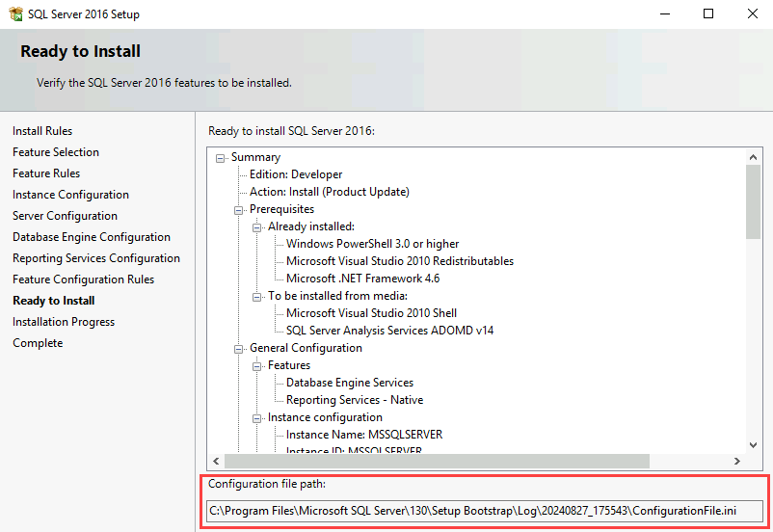Image resolution: width=773 pixels, height=532 pixels.
Task: Click the horizontal scrollbar right arrow
Action: tap(737, 461)
